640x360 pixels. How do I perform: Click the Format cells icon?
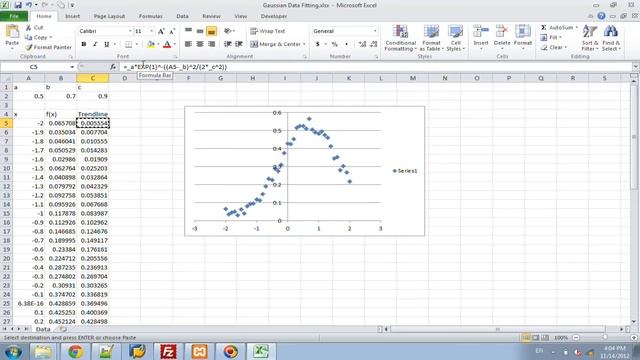(x=522, y=32)
